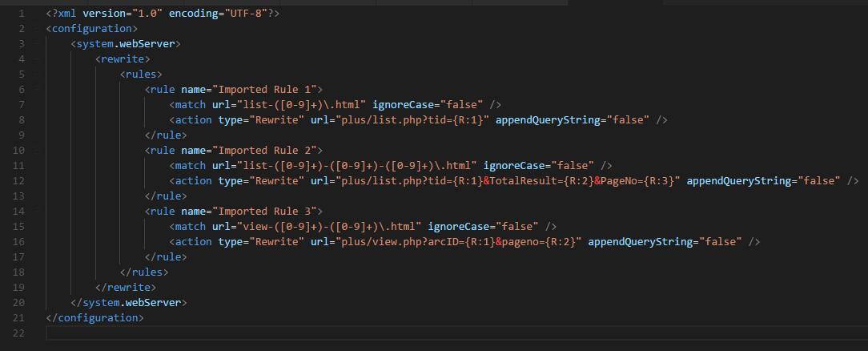Select line number 12 in the gutter

18,181
